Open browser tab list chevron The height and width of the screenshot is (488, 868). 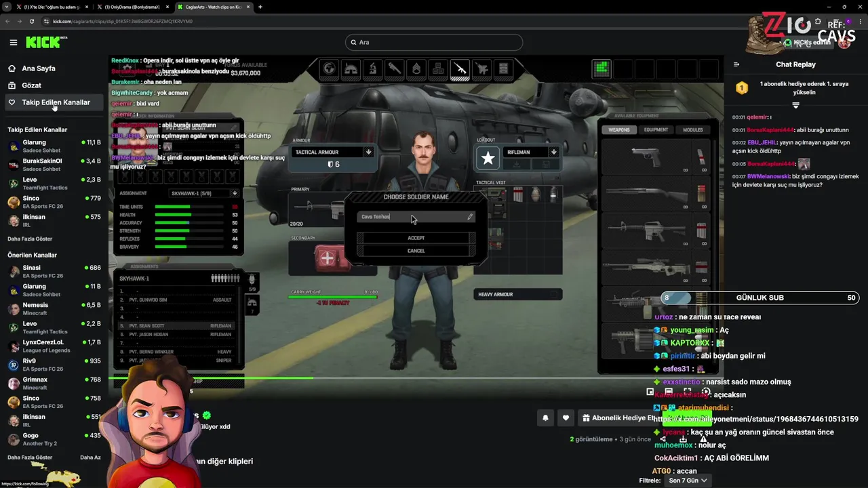pos(8,7)
